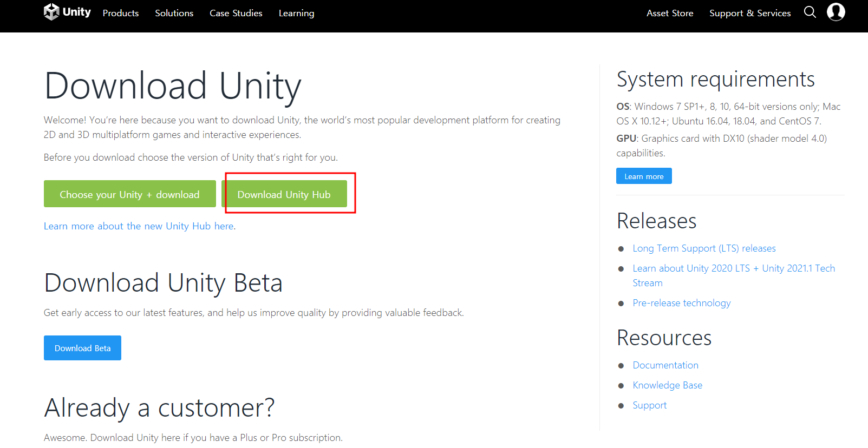Click the Unity logo in the header
This screenshot has height=448, width=868.
(x=67, y=12)
